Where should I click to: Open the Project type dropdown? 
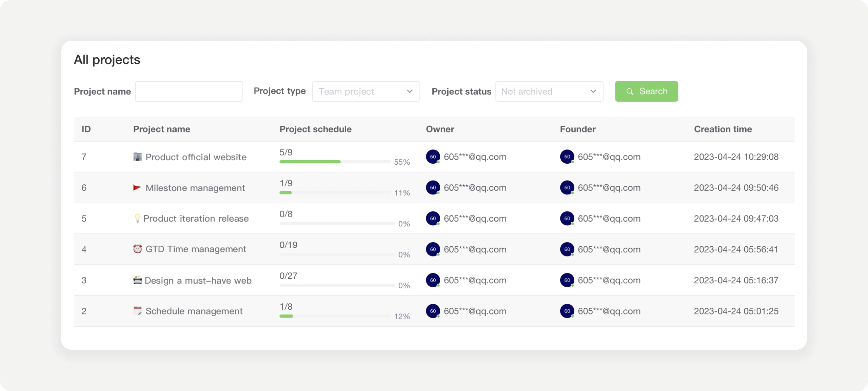coord(366,91)
